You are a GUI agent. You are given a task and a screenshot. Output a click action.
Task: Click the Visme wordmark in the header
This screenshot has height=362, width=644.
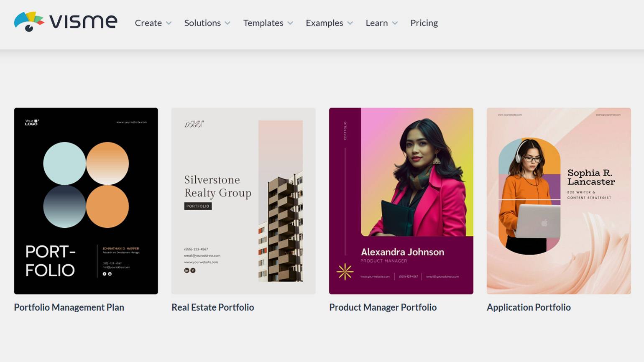coord(84,22)
